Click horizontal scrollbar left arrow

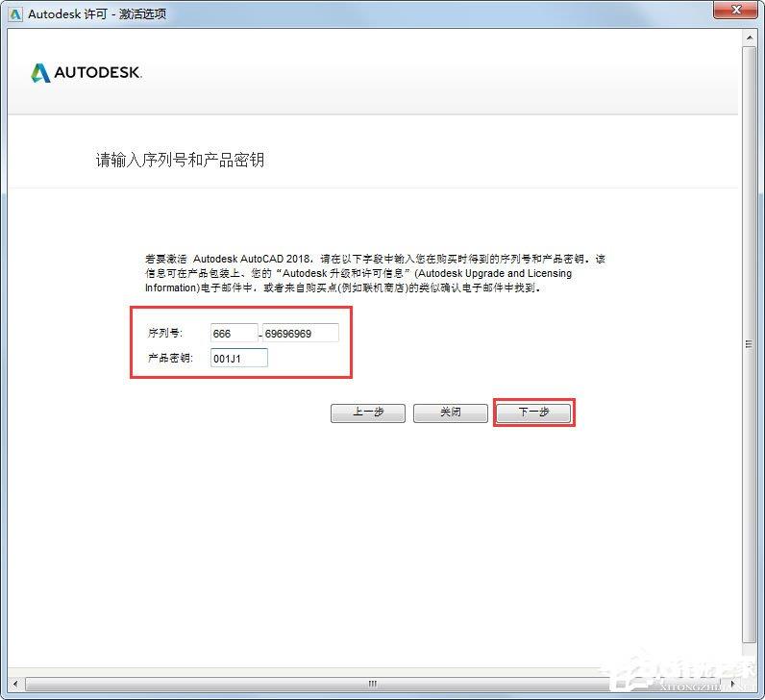click(x=15, y=684)
